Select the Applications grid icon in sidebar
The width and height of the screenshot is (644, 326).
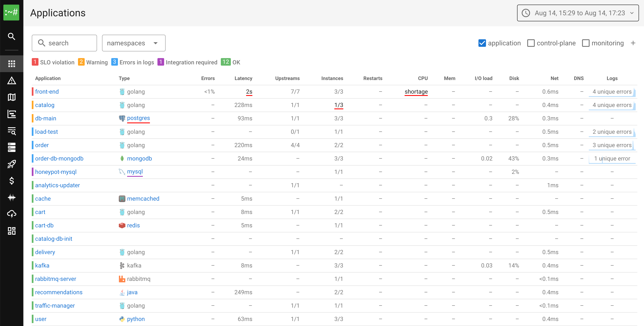pyautogui.click(x=11, y=64)
